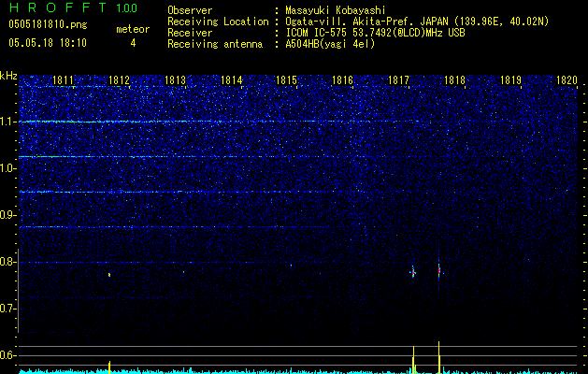
Task: Click the yellow power spike just after 1817
Action: point(413,360)
